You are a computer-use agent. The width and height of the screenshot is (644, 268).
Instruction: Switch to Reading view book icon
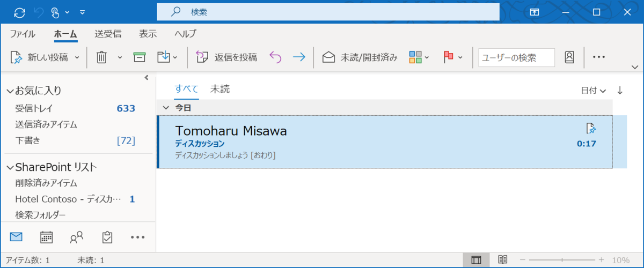[x=502, y=260]
